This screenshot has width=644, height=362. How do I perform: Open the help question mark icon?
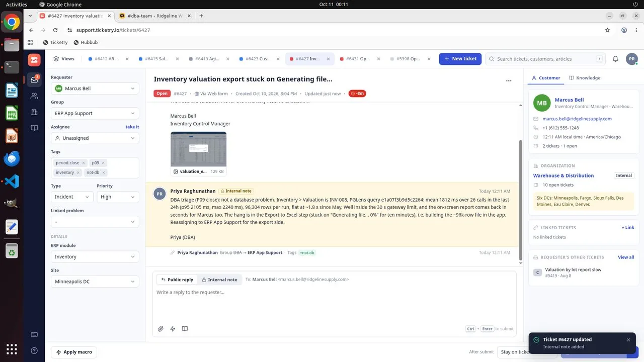coord(34,350)
